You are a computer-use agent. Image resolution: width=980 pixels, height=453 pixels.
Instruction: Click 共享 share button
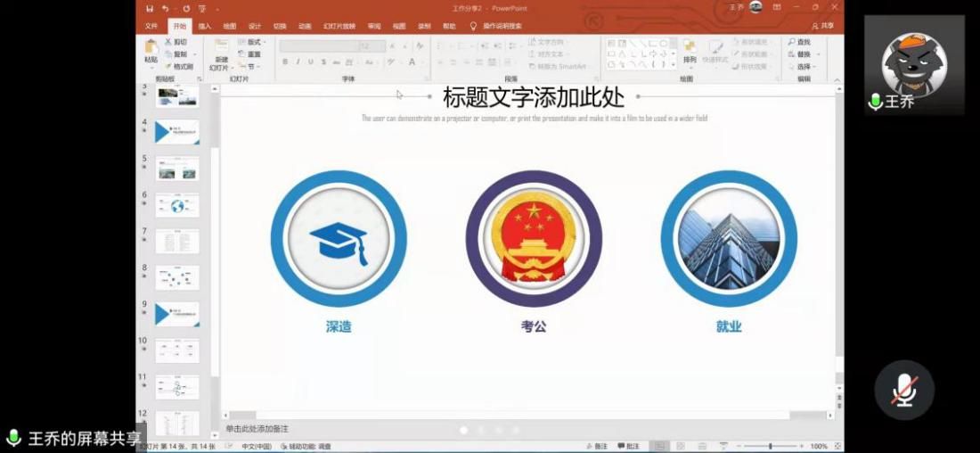[x=822, y=26]
